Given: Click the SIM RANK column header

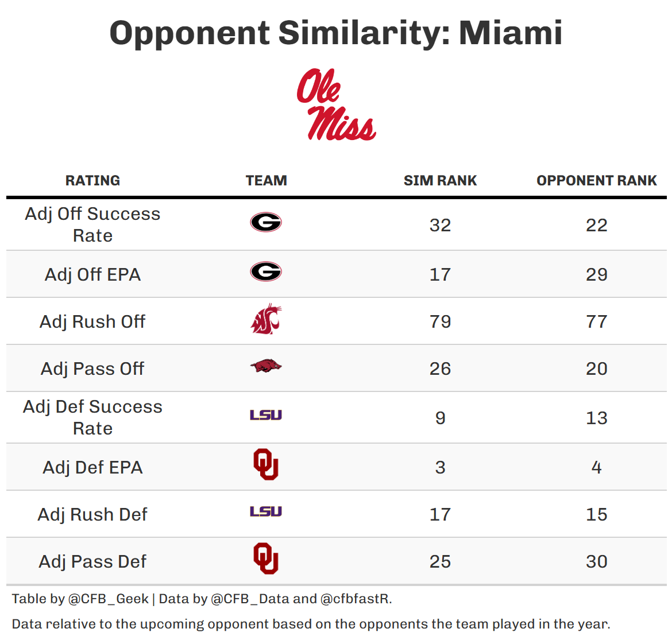Looking at the screenshot, I should click(x=440, y=181).
